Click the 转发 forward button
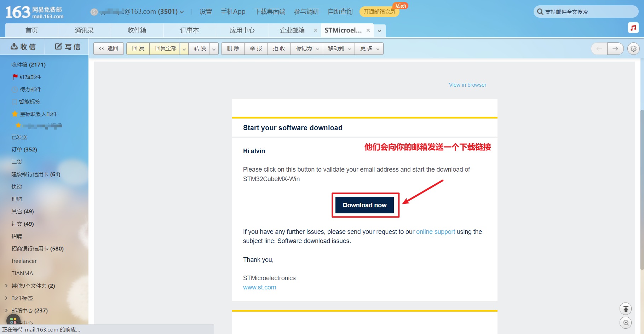This screenshot has width=644, height=334. pos(200,48)
